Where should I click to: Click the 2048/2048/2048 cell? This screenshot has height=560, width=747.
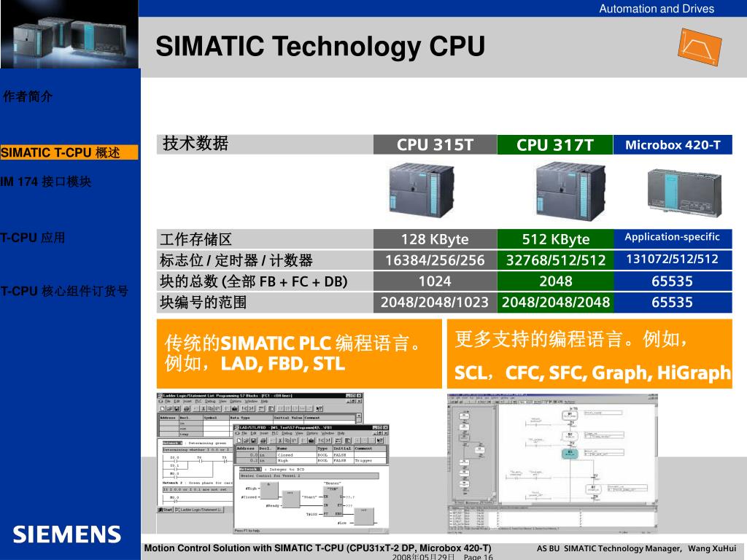pyautogui.click(x=555, y=302)
